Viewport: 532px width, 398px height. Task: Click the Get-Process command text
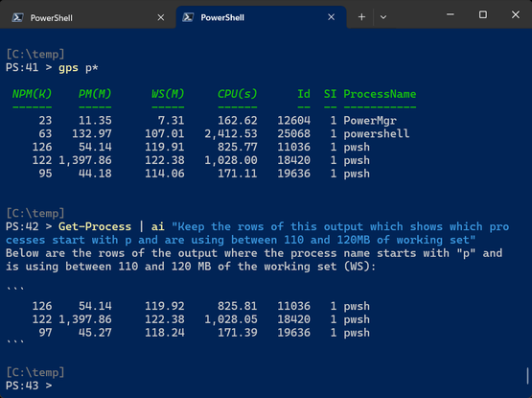pos(95,226)
